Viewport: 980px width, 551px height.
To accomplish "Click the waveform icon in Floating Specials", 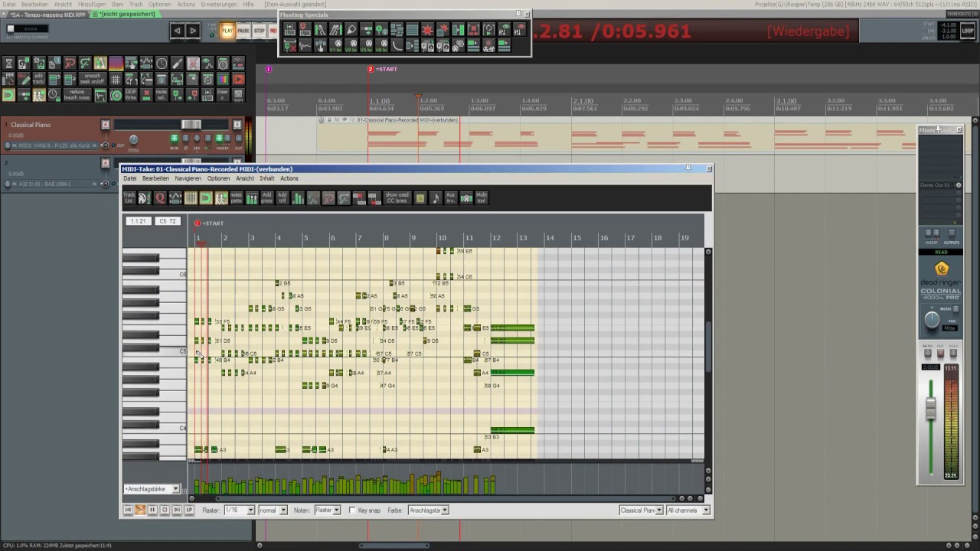I will (305, 46).
